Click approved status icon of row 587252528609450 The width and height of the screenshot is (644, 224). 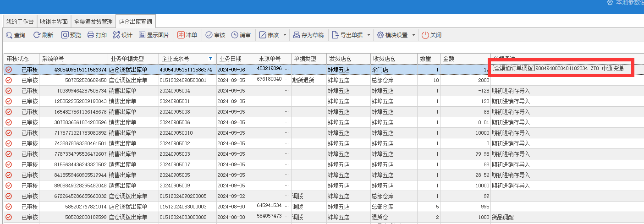click(x=8, y=80)
